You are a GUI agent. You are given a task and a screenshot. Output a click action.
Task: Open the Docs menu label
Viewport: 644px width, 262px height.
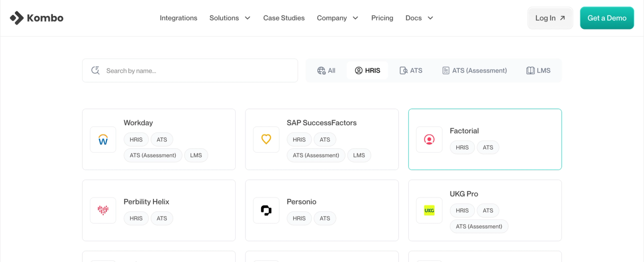[414, 18]
